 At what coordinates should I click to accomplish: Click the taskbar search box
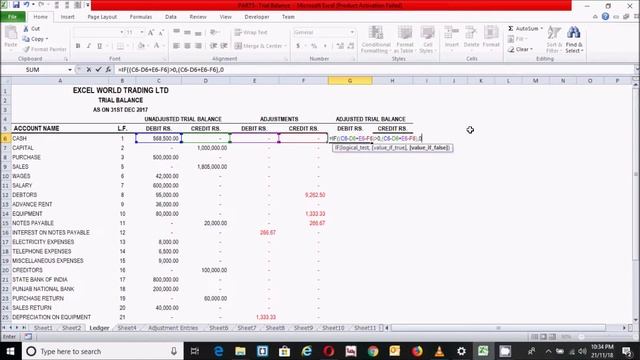(101, 351)
